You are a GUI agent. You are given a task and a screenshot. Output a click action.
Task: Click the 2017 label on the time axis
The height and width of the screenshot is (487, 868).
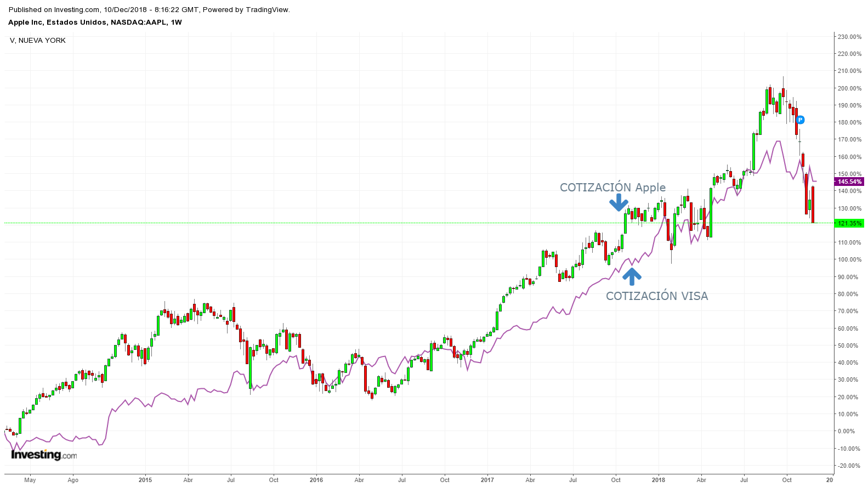(487, 480)
